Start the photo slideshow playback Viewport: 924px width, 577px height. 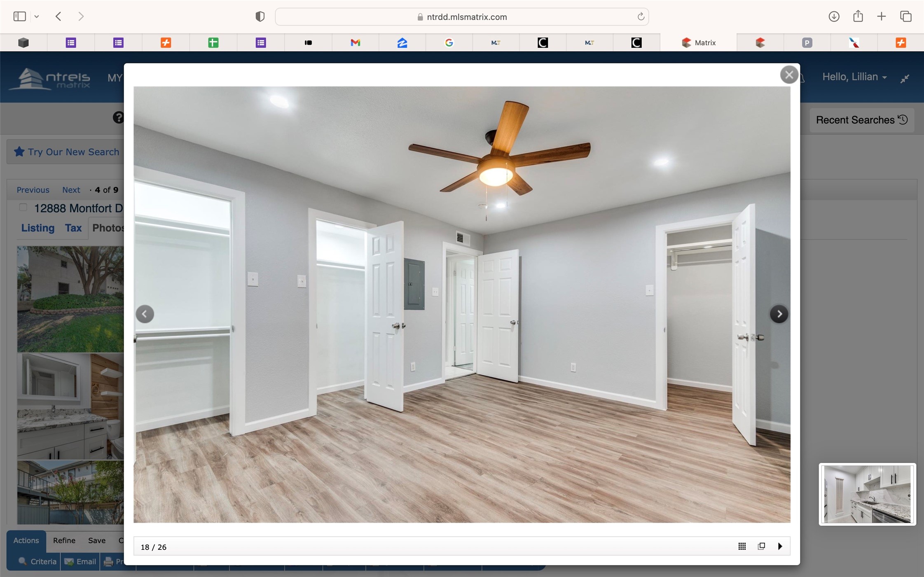click(780, 546)
